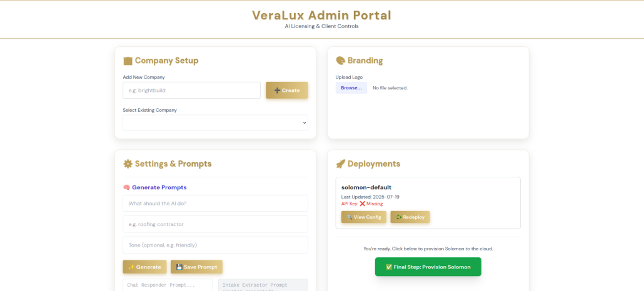This screenshot has height=291, width=644.
Task: Click the red X beside API Key
Action: pos(362,204)
